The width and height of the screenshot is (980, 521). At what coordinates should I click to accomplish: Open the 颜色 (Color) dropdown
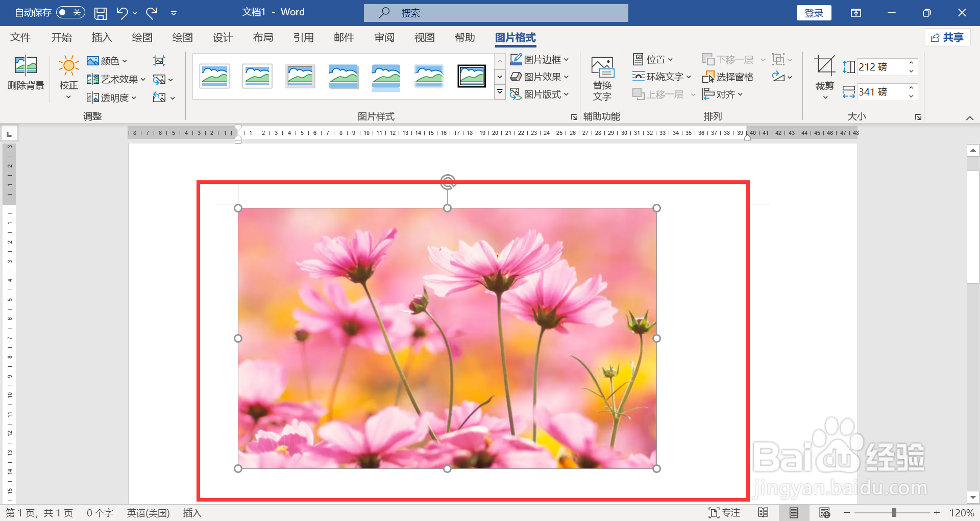coord(107,61)
